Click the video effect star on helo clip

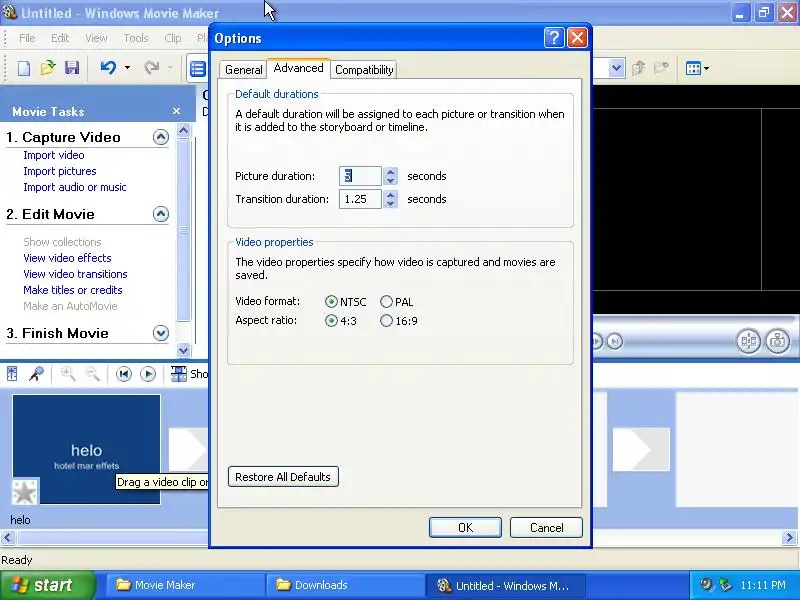(25, 492)
